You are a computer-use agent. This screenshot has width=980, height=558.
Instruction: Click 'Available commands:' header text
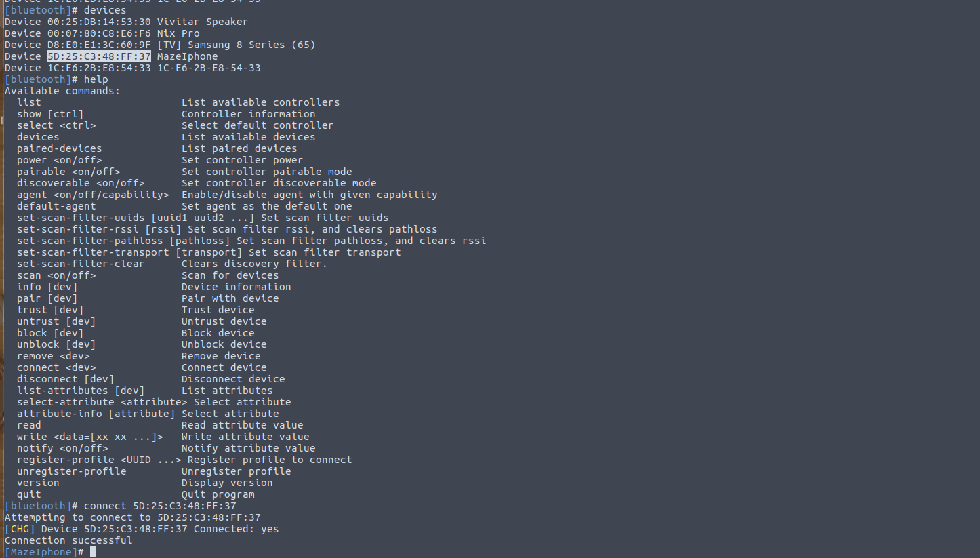click(62, 91)
